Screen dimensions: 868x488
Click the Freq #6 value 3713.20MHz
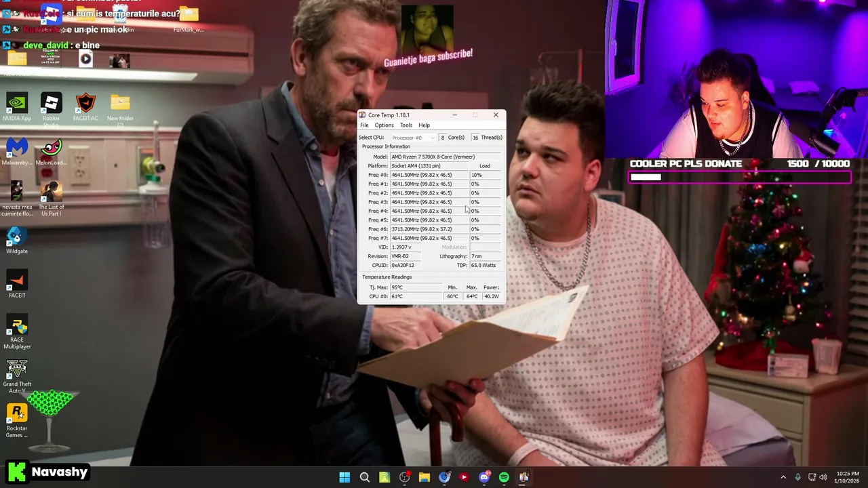point(429,229)
